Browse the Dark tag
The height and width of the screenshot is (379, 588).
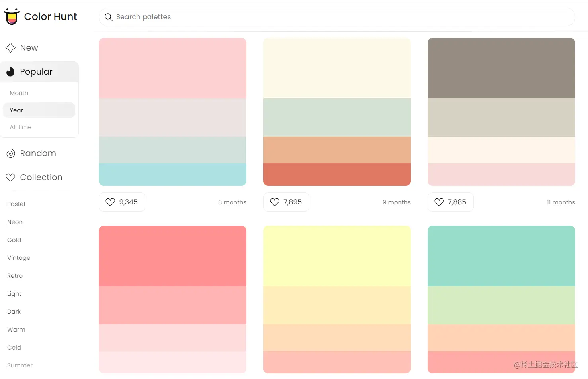click(x=14, y=312)
